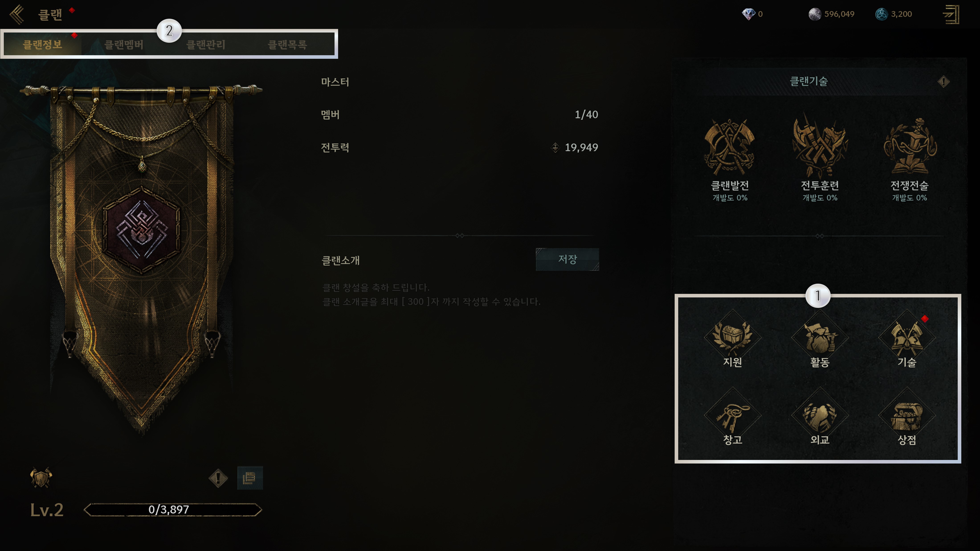Switch to the 클랜관리 tab

tap(206, 45)
